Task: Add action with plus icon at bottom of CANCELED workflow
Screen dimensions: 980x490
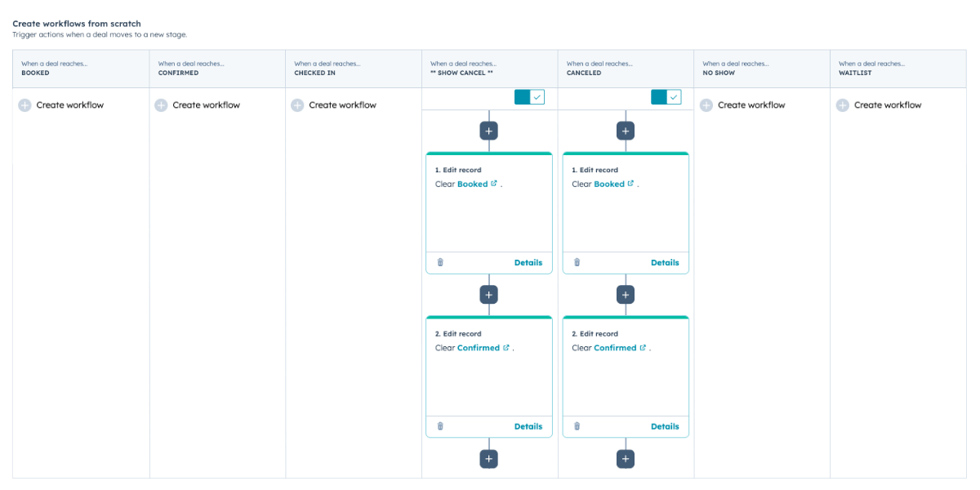Action: (625, 458)
